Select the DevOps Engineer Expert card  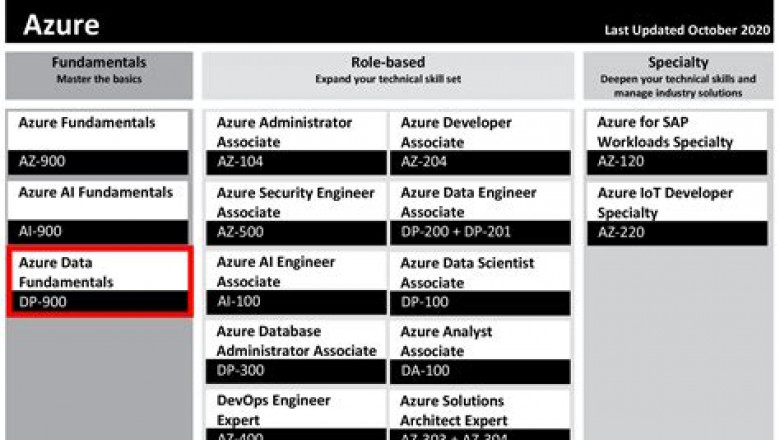(x=296, y=414)
